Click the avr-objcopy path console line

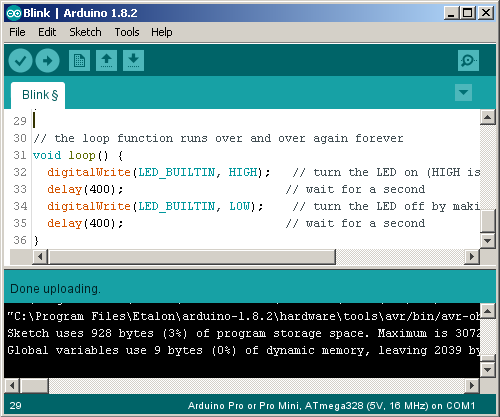point(244,316)
